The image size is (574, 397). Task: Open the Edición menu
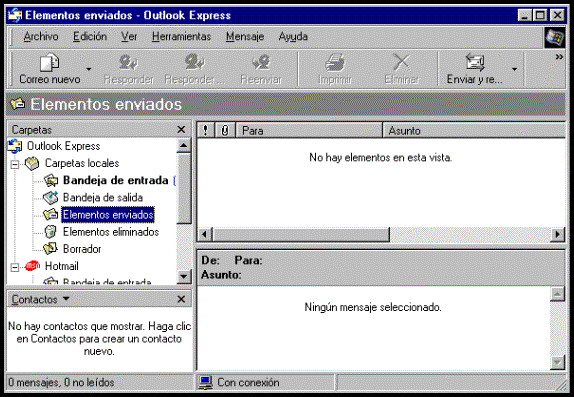(x=90, y=37)
